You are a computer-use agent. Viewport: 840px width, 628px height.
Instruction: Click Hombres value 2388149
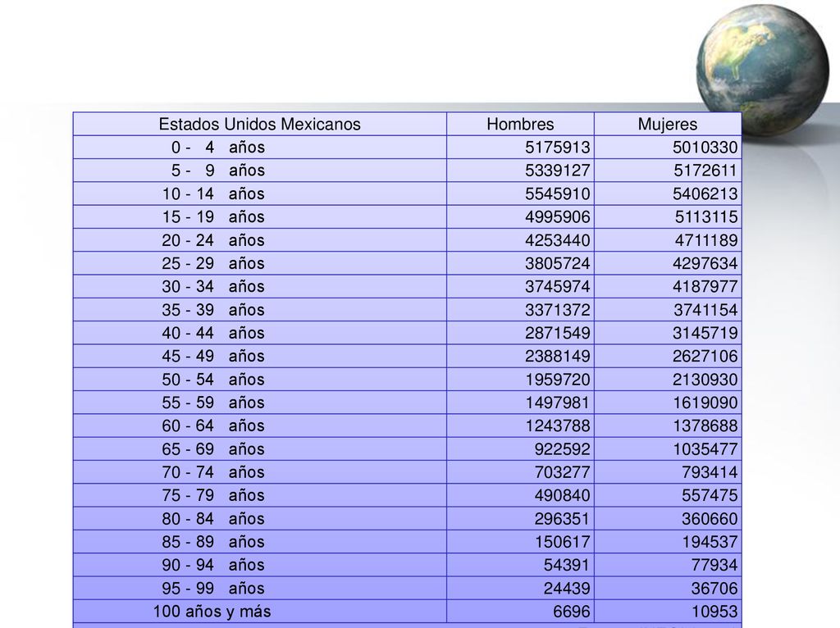click(557, 356)
